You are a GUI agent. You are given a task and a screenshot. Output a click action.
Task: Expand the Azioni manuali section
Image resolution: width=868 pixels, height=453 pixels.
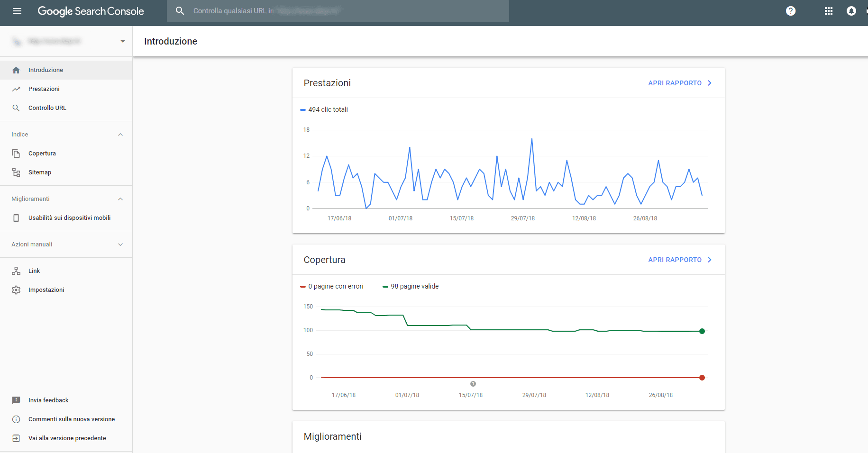[x=120, y=245]
